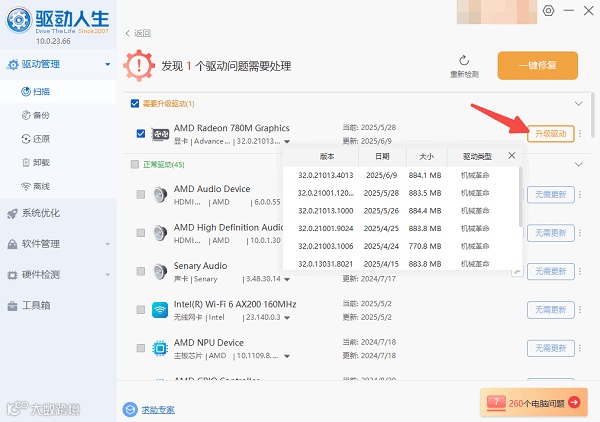Select version 32.0.21013.1000 in popup
The height and width of the screenshot is (422, 600).
(x=401, y=211)
